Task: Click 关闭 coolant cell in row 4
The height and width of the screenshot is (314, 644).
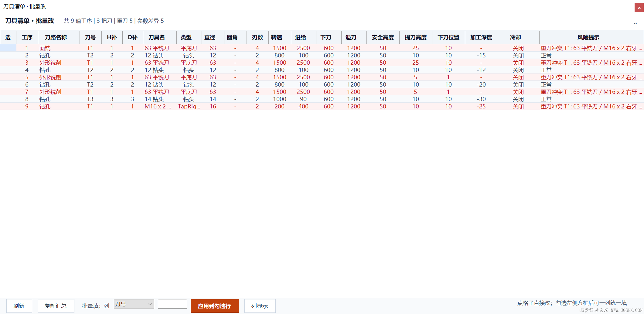Action: coord(518,70)
